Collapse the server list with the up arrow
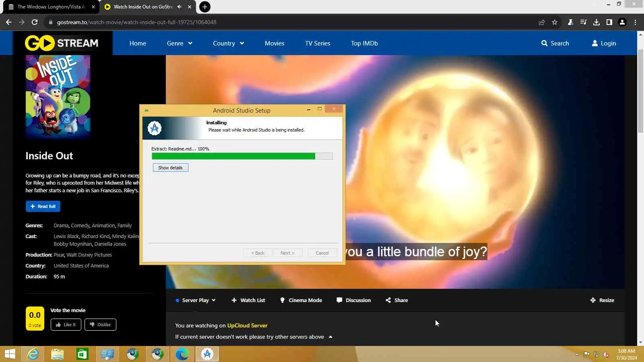Image resolution: width=644 pixels, height=362 pixels. point(330,337)
